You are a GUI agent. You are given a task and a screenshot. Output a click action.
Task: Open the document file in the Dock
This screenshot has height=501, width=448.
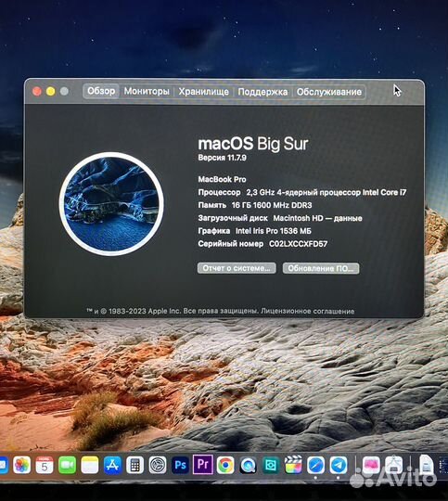[x=426, y=465]
